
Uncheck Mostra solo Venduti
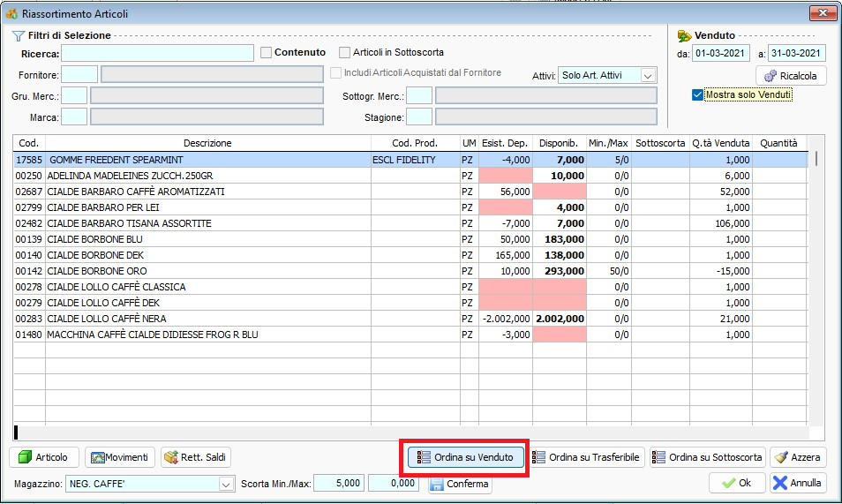(698, 95)
